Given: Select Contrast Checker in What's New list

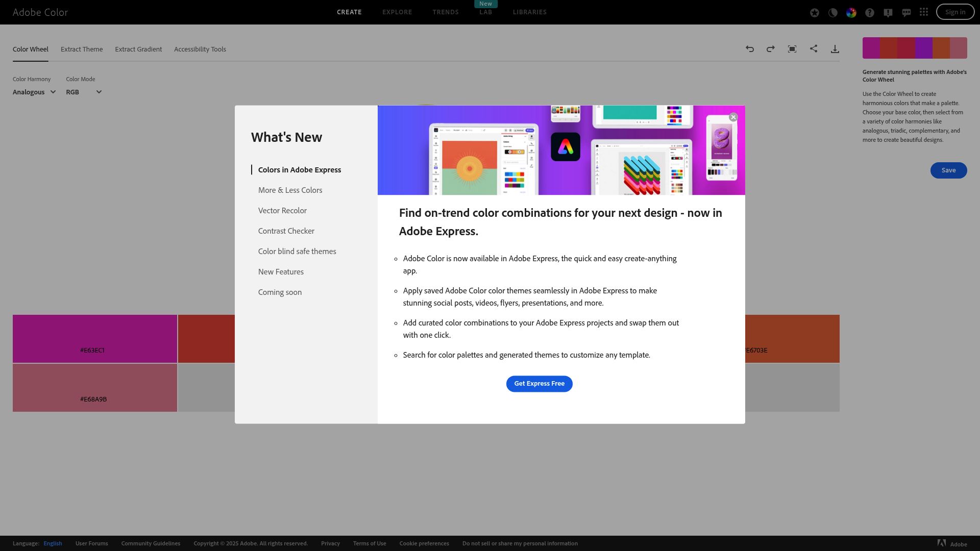Looking at the screenshot, I should 286,231.
